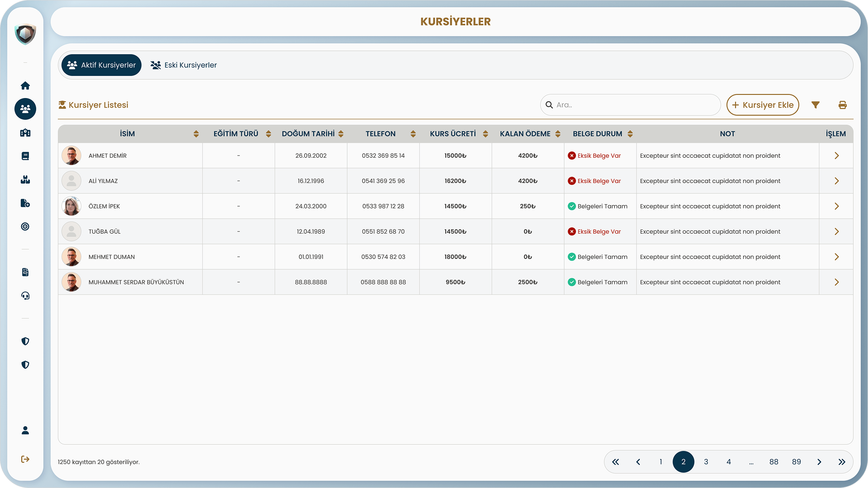Open page 3 in the pagination
This screenshot has width=868, height=488.
tap(706, 462)
